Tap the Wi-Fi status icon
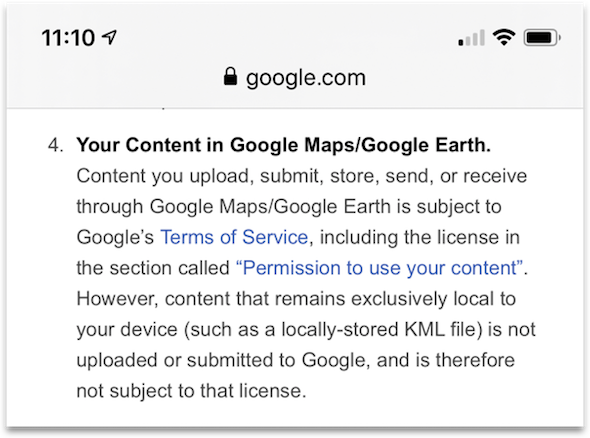Image resolution: width=590 pixels, height=438 pixels. tap(504, 37)
